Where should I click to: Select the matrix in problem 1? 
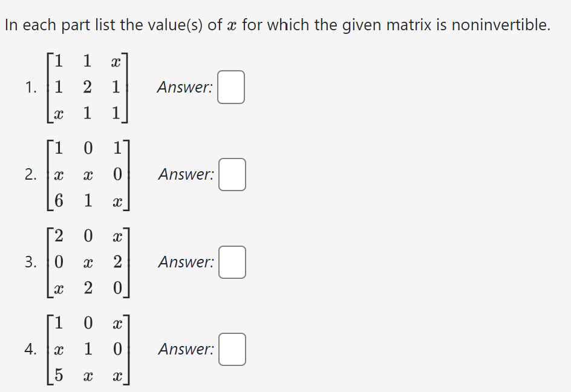click(86, 87)
